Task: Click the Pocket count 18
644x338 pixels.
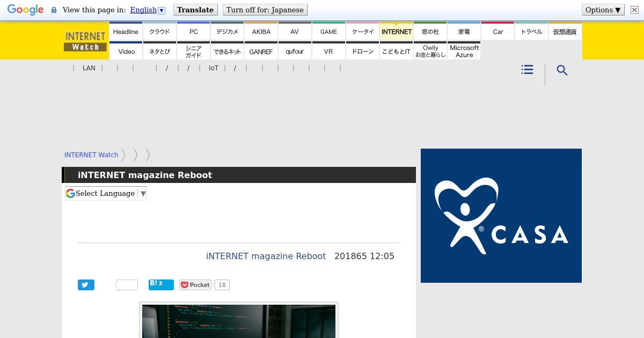Action: coord(222,285)
